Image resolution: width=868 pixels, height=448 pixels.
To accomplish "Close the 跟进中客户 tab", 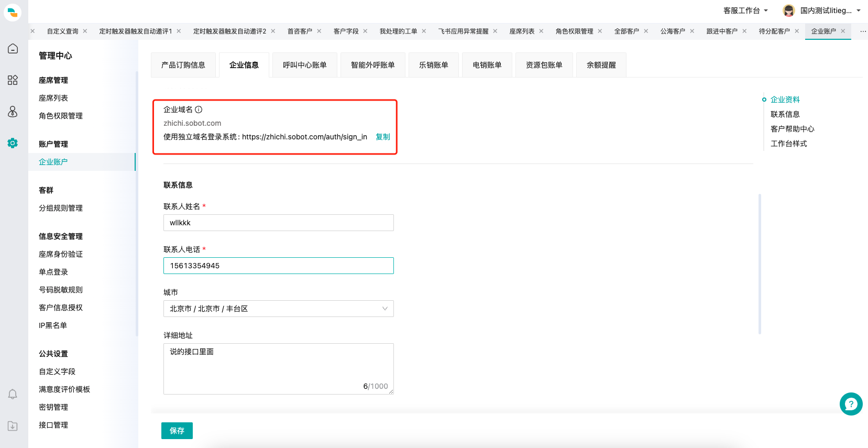I will (744, 31).
